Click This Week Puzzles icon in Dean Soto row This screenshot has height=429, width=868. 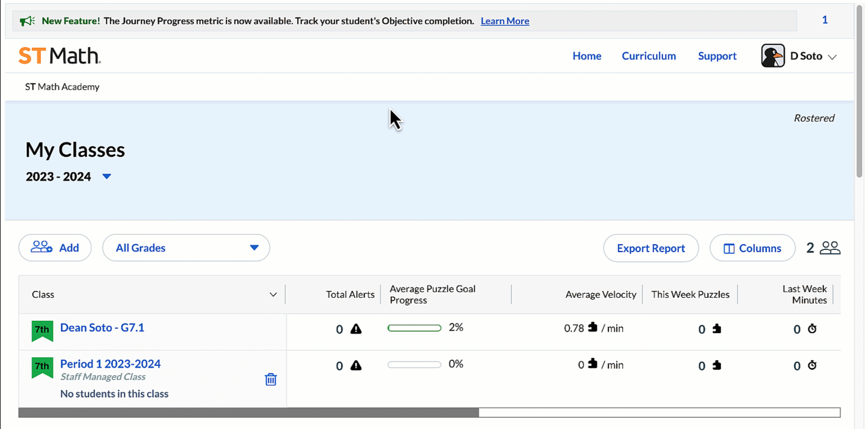click(x=716, y=329)
